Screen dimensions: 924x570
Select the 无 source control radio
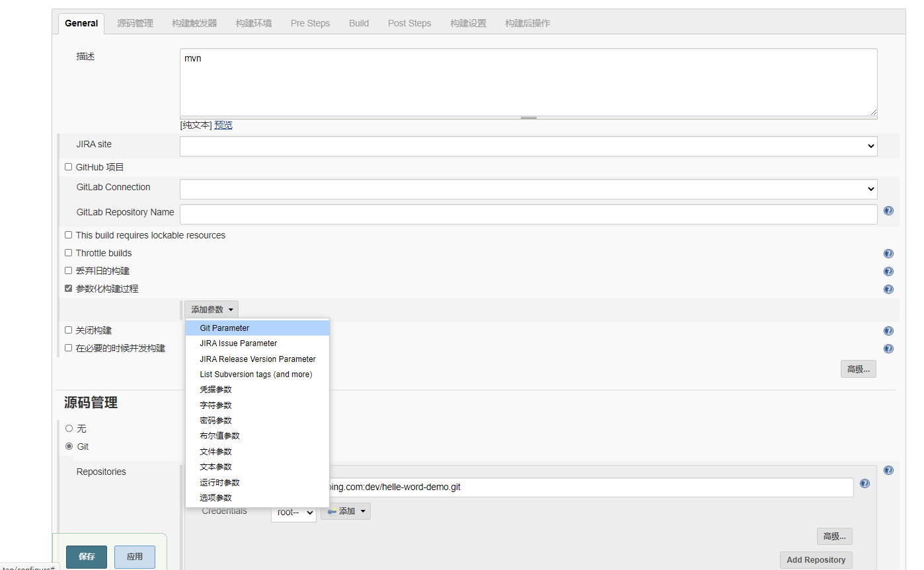[69, 428]
